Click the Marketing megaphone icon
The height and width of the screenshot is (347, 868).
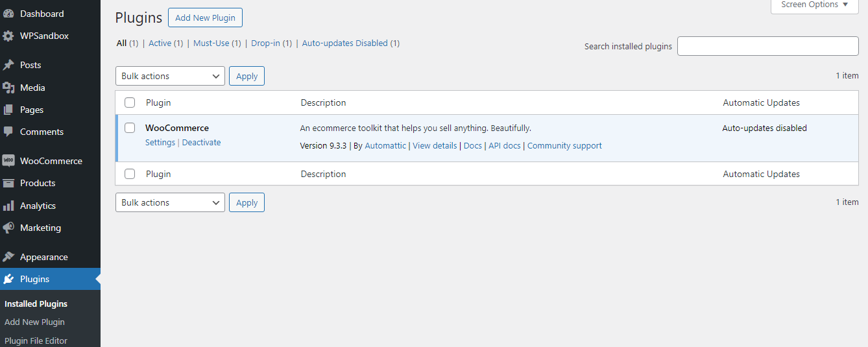point(8,228)
